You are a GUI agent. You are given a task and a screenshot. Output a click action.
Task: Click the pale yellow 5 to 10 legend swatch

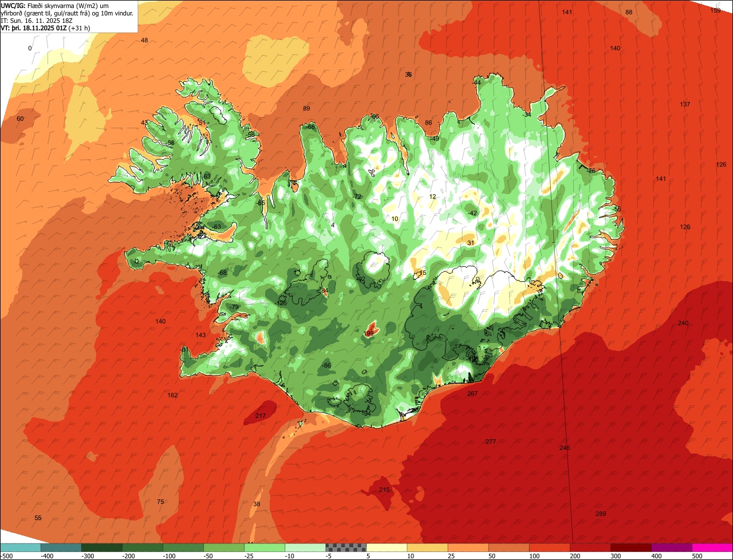(x=387, y=547)
